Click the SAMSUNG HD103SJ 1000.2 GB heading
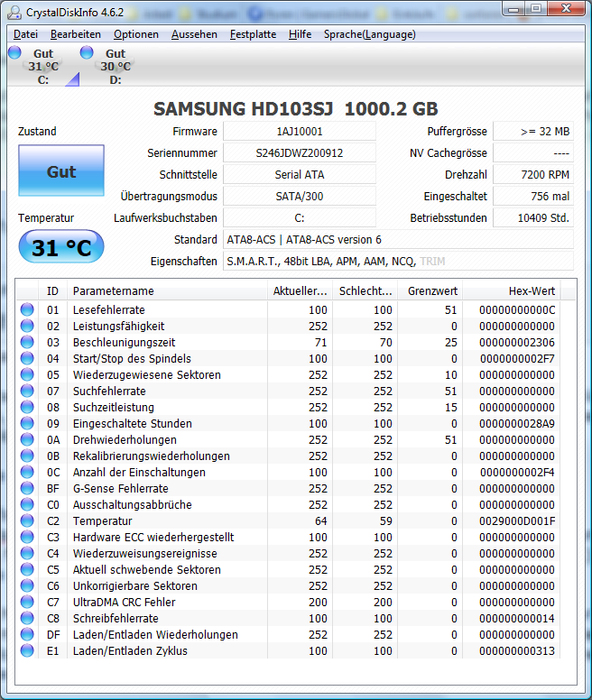Viewport: 592px width, 700px height. click(296, 109)
